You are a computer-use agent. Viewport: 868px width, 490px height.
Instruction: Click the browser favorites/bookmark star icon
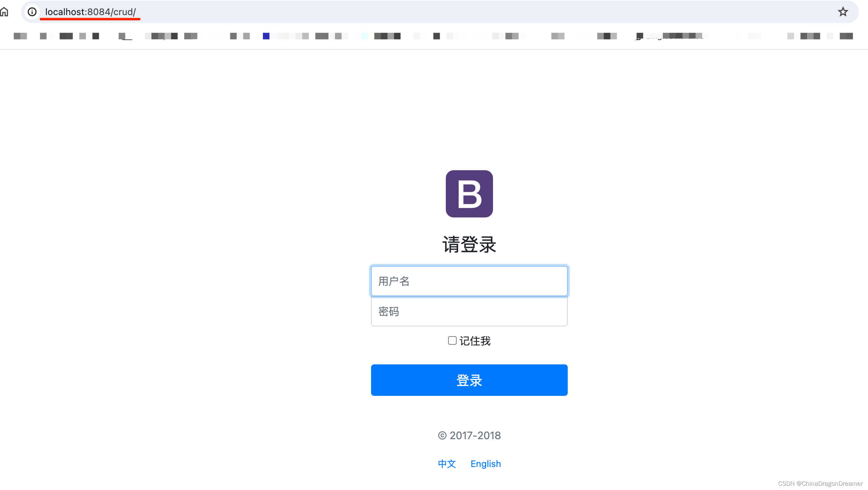click(x=845, y=11)
